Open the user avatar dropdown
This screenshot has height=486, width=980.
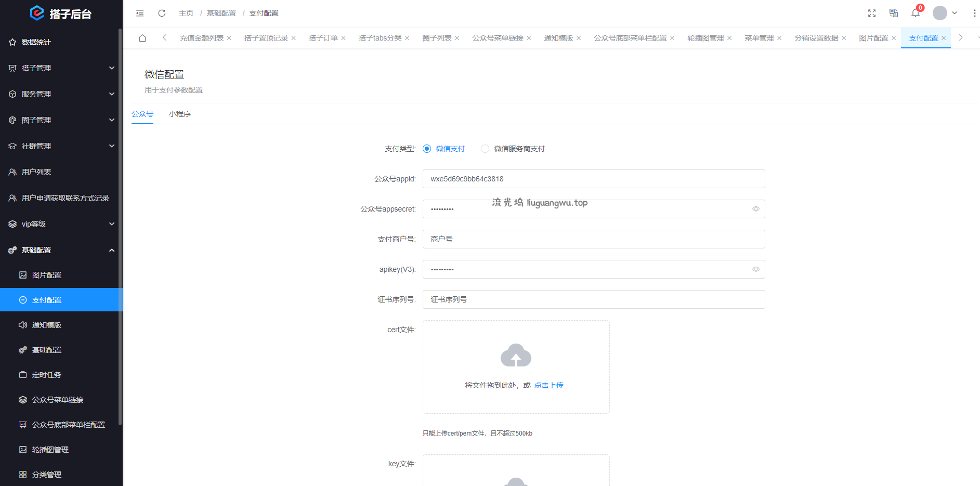coord(945,13)
